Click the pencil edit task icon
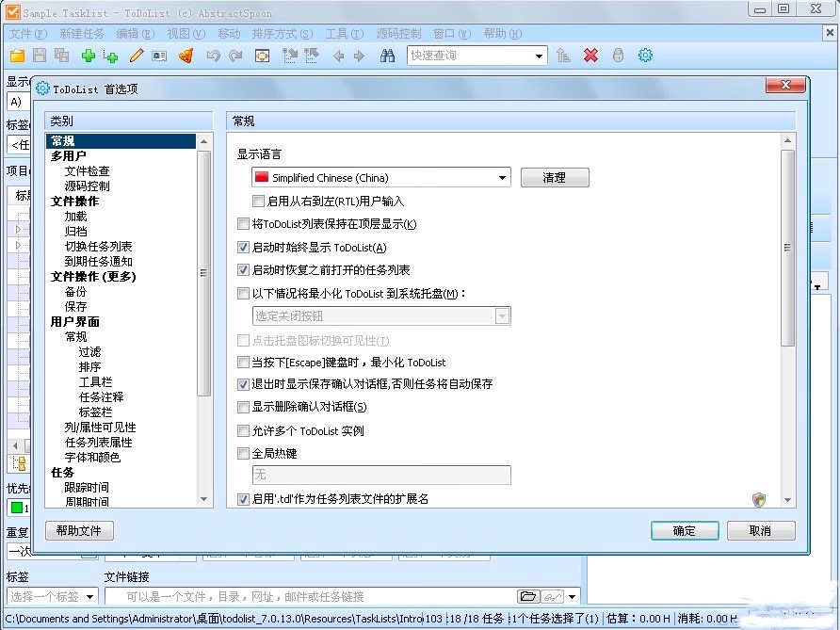This screenshot has height=630, width=840. coord(137,56)
